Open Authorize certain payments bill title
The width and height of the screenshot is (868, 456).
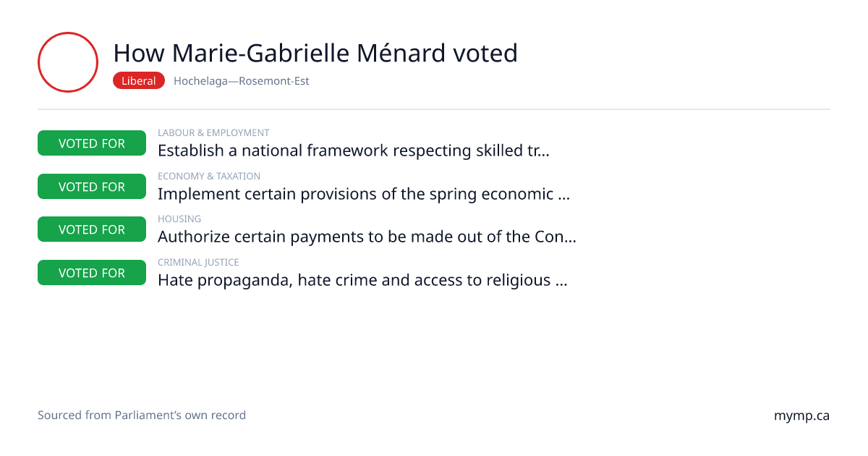(x=367, y=237)
